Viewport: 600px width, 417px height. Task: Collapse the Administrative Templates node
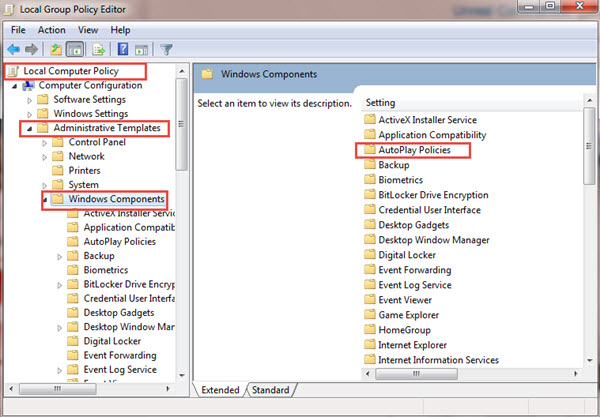coord(29,129)
